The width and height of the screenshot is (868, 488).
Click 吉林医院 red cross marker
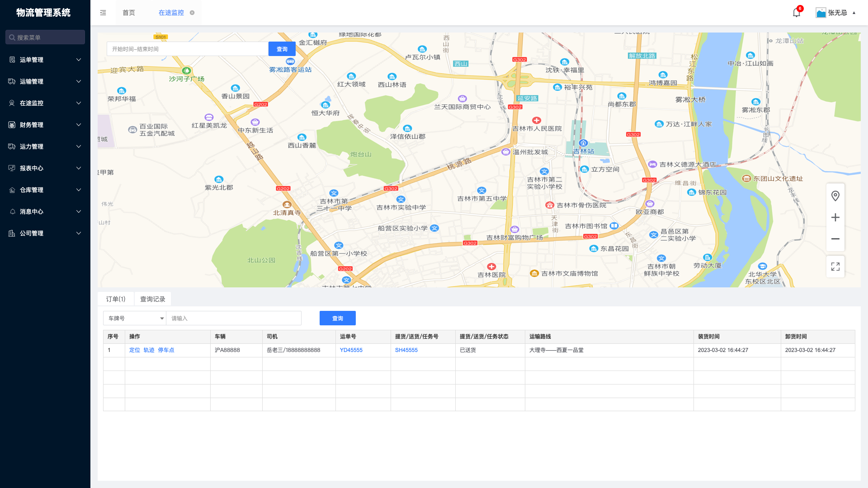pos(491,267)
